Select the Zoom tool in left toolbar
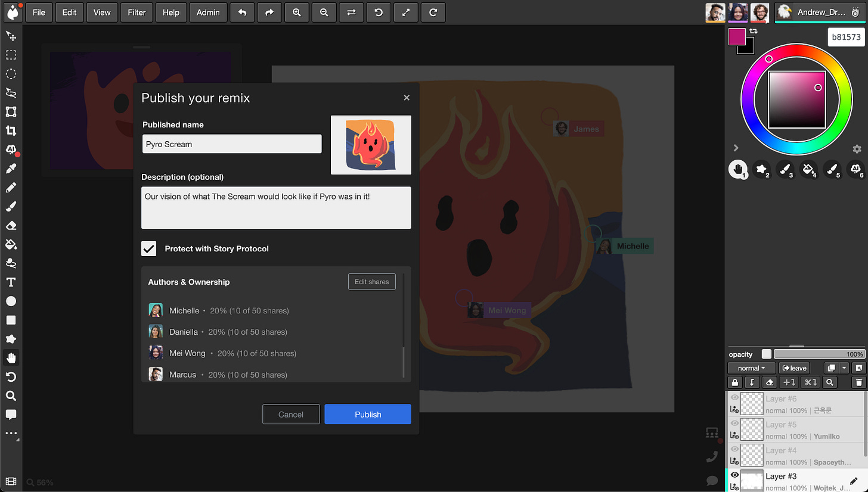Screen dimensions: 868x492 click(11, 396)
